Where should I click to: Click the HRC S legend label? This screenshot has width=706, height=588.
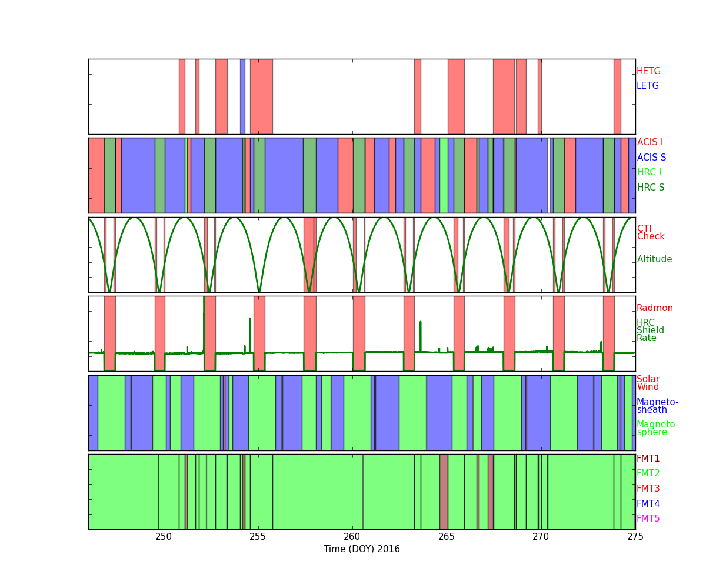pyautogui.click(x=650, y=188)
